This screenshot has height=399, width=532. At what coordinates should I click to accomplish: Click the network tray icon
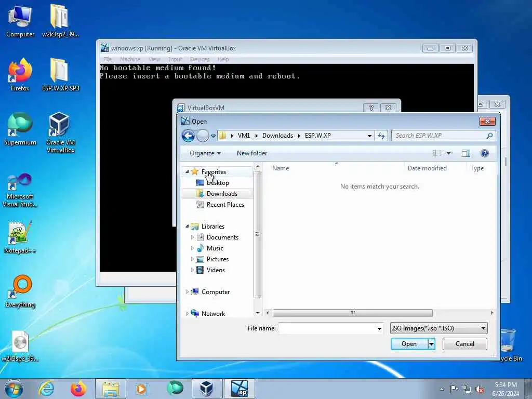pos(467,389)
